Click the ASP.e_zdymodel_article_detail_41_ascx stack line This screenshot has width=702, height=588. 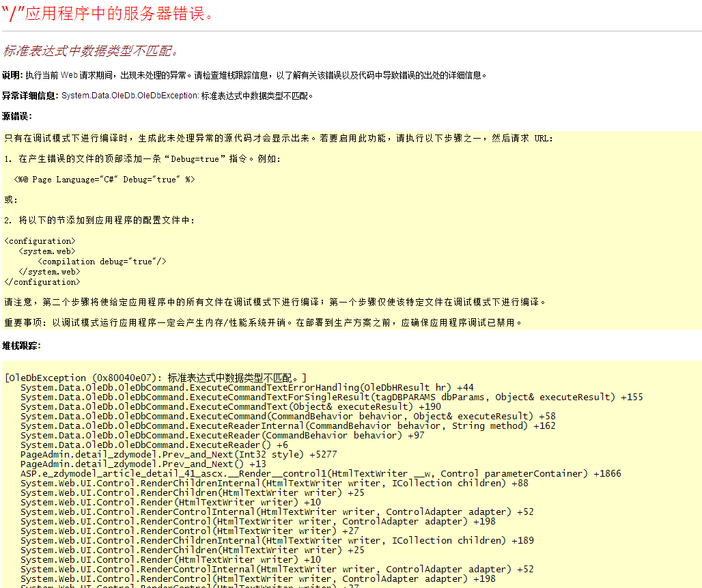tap(320, 473)
